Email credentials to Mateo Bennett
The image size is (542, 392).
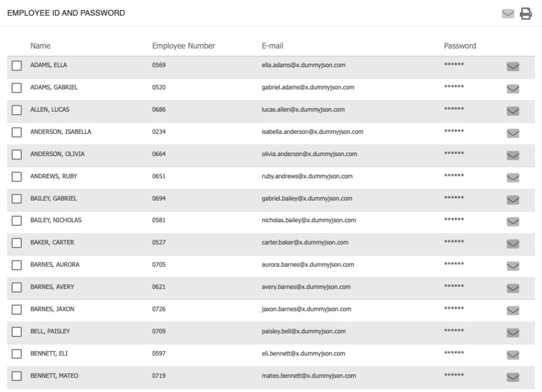click(512, 377)
